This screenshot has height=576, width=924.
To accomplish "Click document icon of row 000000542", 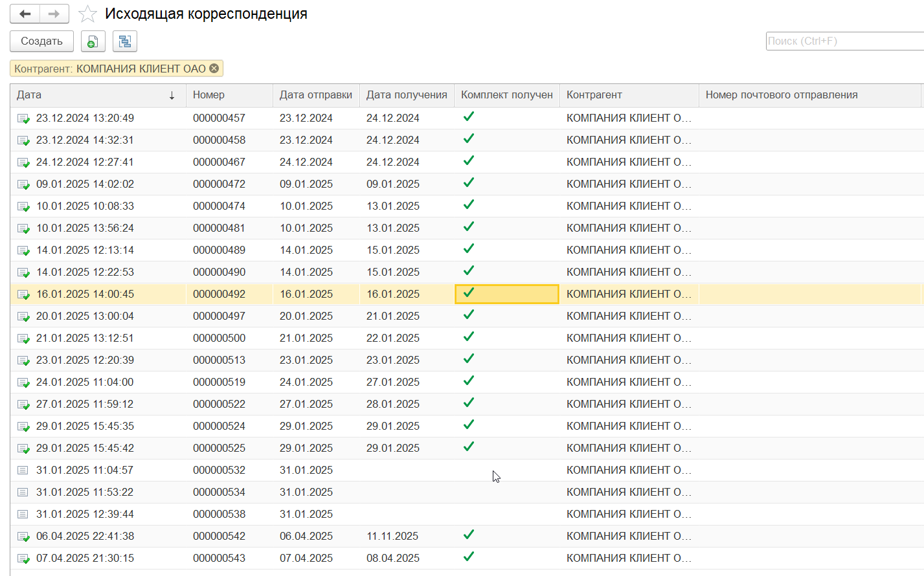I will point(23,537).
